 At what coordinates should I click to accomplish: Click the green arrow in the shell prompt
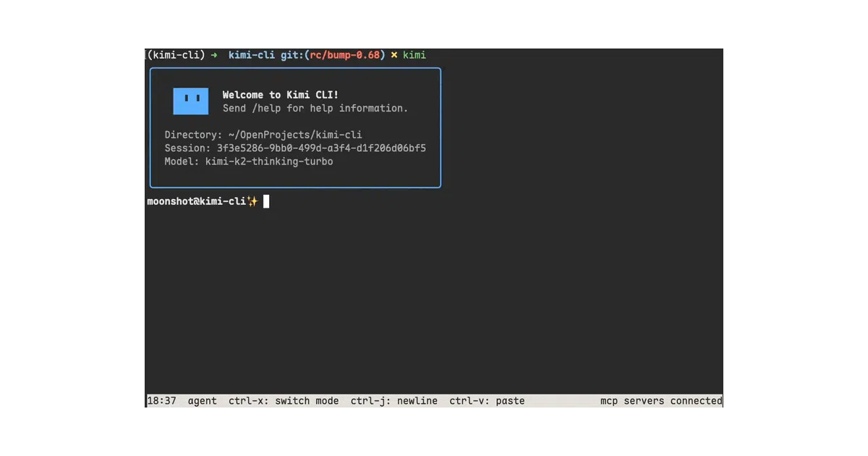coord(213,55)
